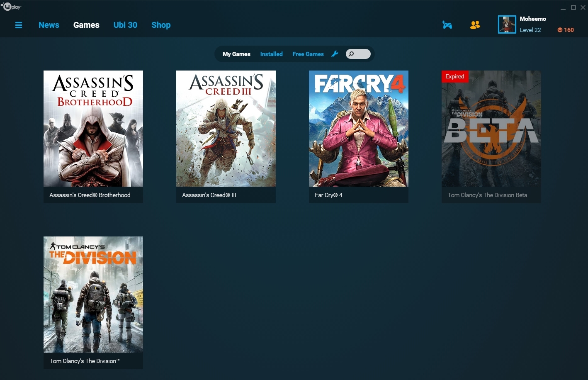Click the Far Cry® 4 title

(328, 195)
